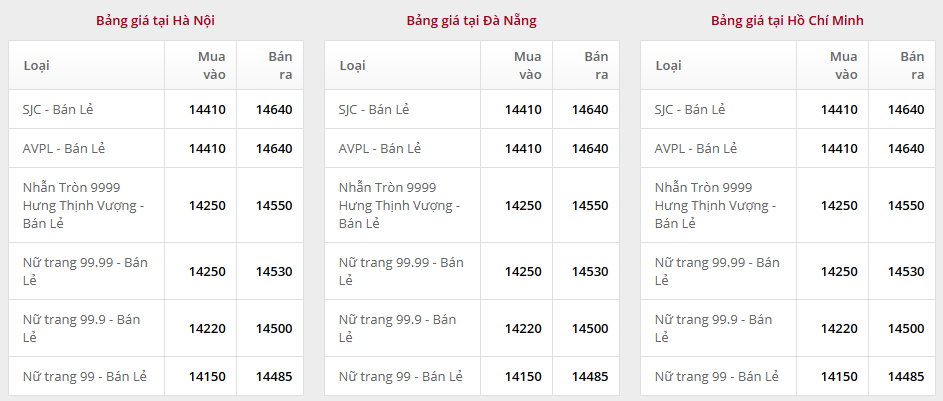The height and width of the screenshot is (401, 943).
Task: Select 'AVPL - Bán Lẻ' row in Đà Nẵng table
Action: pyautogui.click(x=379, y=148)
